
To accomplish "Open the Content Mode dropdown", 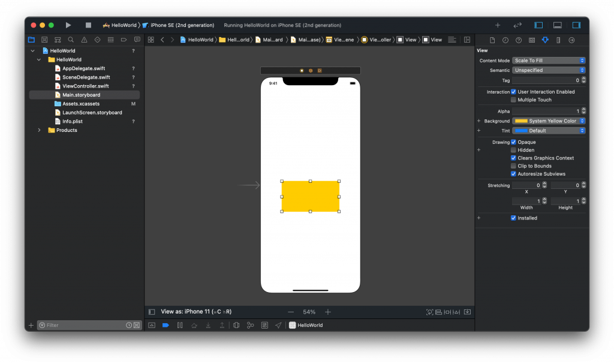I will tap(549, 61).
